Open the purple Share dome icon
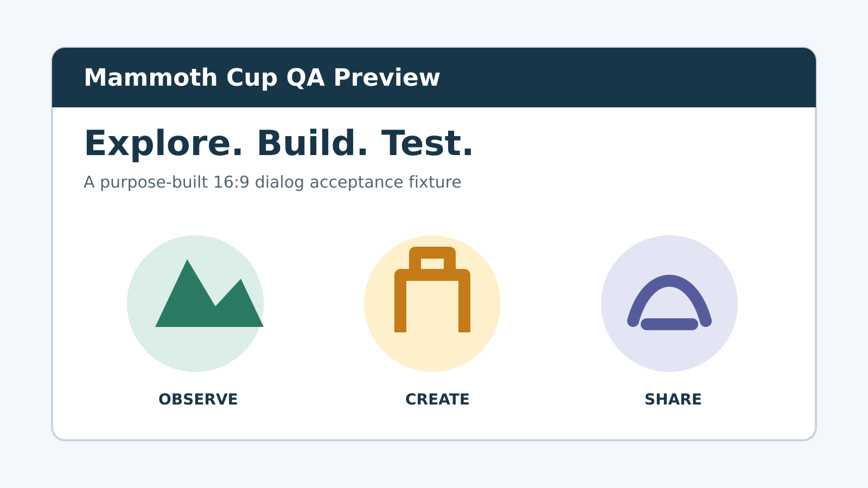The width and height of the screenshot is (868, 488). click(669, 303)
